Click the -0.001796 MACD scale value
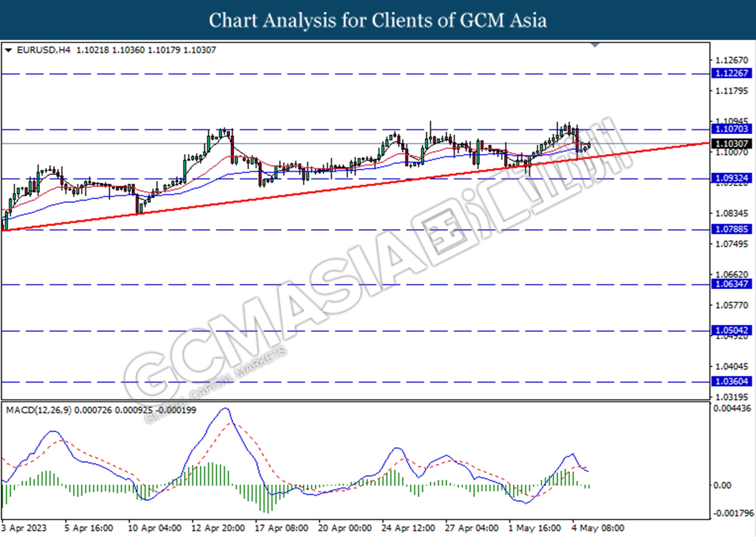This screenshot has width=756, height=540. 733,513
